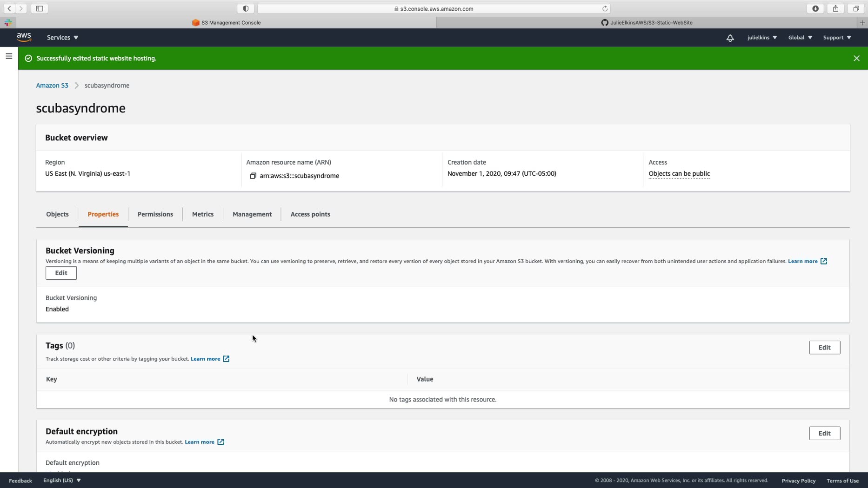Edit the bucket Tags
This screenshot has width=868, height=488.
point(824,348)
